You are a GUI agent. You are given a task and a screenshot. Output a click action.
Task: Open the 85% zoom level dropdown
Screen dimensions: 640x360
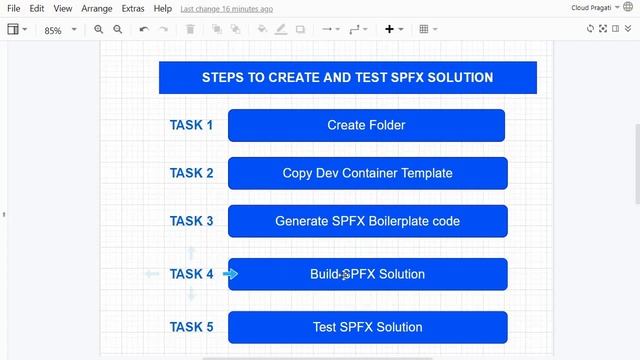click(x=60, y=30)
